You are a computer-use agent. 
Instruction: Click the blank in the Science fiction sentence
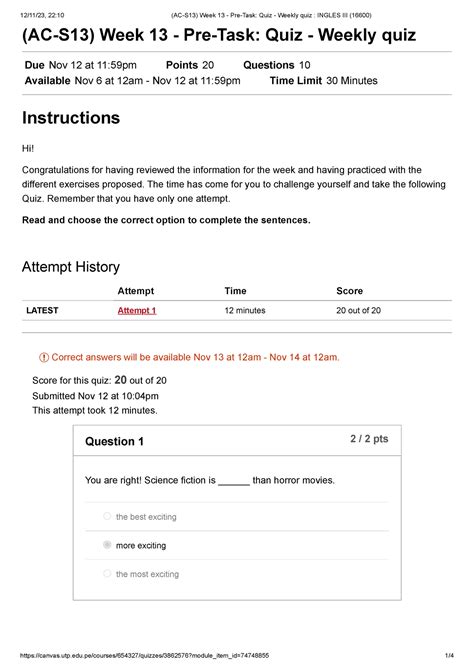click(234, 482)
